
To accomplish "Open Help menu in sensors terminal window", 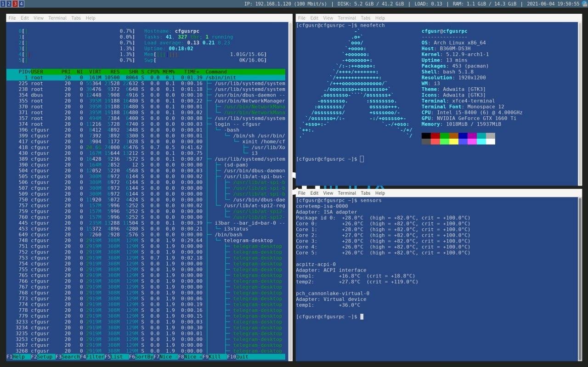I will click(380, 193).
